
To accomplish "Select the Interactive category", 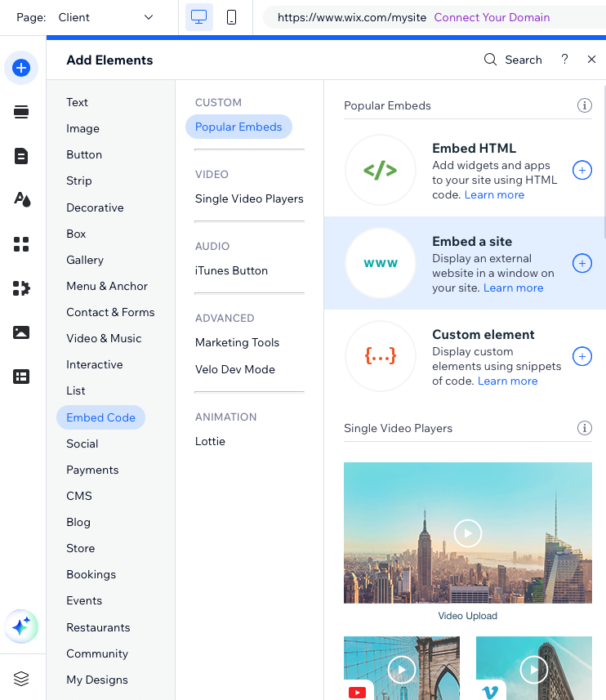I will [x=94, y=364].
